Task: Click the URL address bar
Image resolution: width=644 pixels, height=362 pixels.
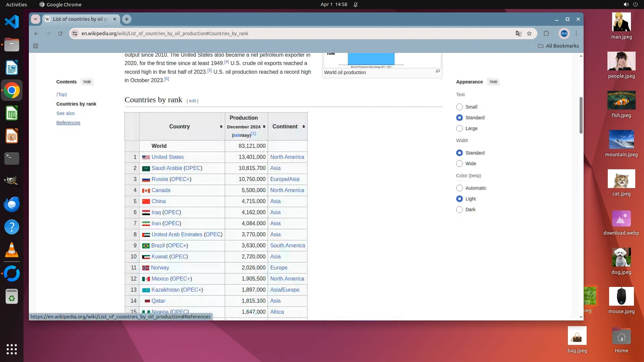Action: 268,34
